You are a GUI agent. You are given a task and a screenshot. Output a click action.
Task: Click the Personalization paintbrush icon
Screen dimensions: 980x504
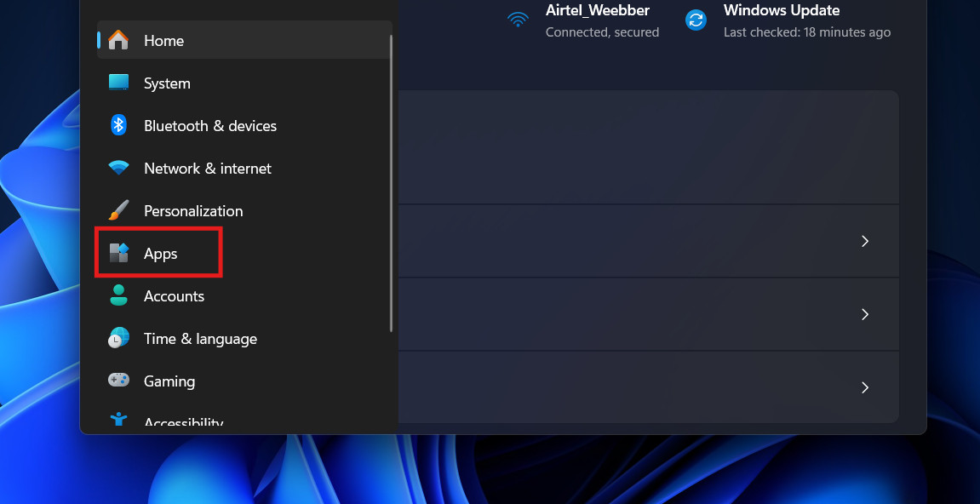click(119, 210)
